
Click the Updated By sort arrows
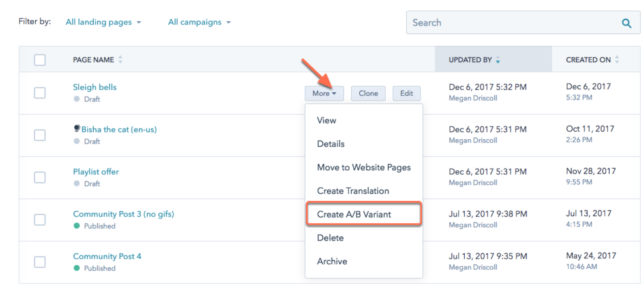click(498, 60)
